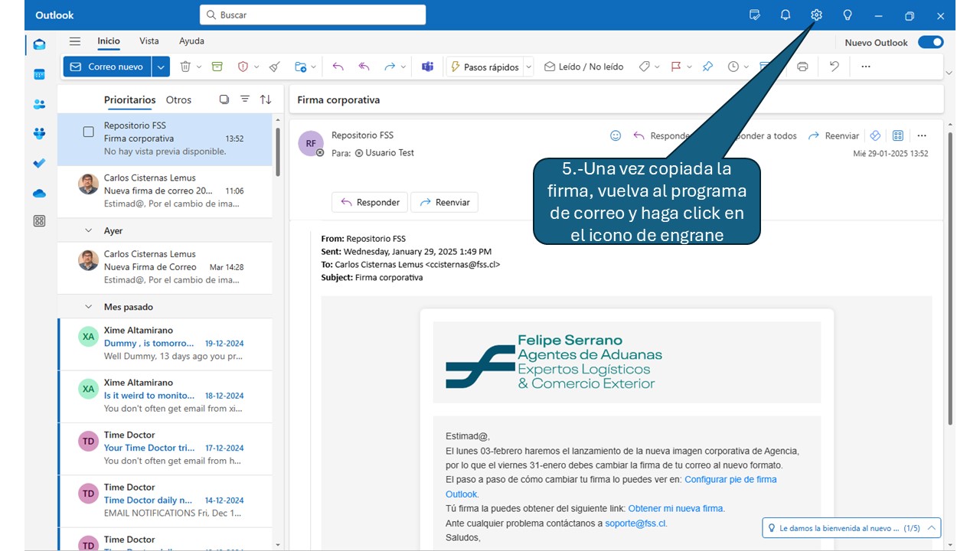Collapse the welcome tip banner chevron
Image resolution: width=980 pixels, height=551 pixels.
click(x=931, y=528)
